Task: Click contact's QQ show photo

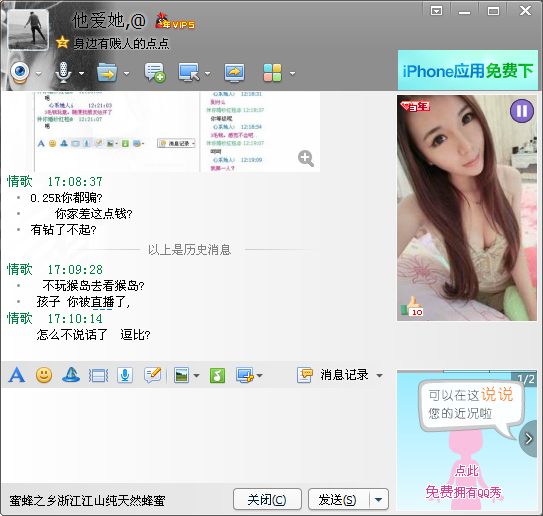Action: point(467,208)
